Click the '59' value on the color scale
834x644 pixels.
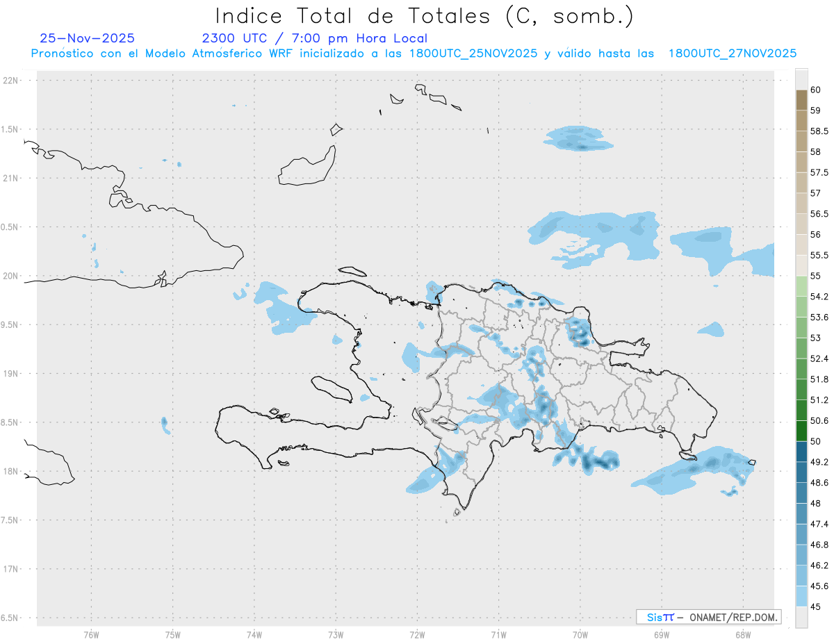click(816, 110)
